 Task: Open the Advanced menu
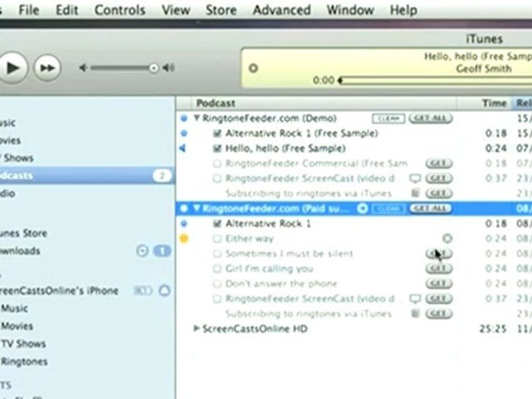[x=282, y=10]
